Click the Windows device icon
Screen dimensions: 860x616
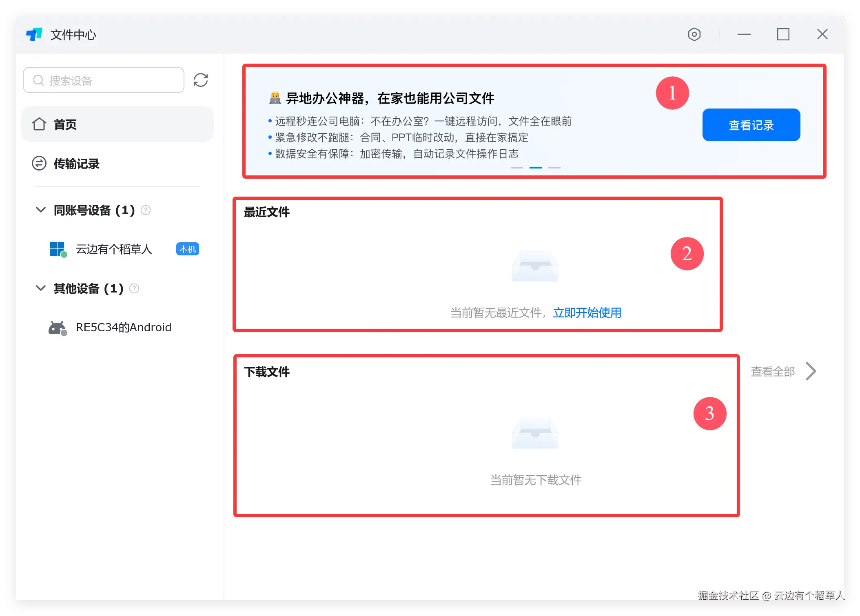[58, 249]
